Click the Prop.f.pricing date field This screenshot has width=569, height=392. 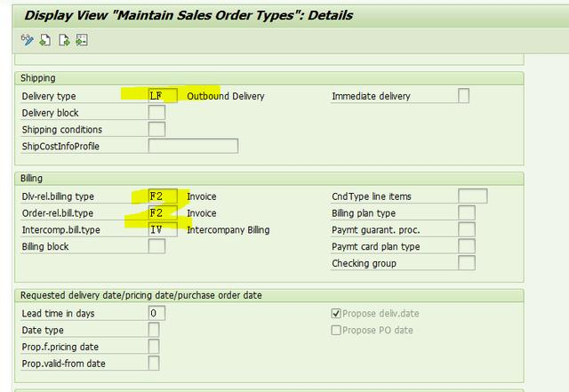tap(154, 347)
